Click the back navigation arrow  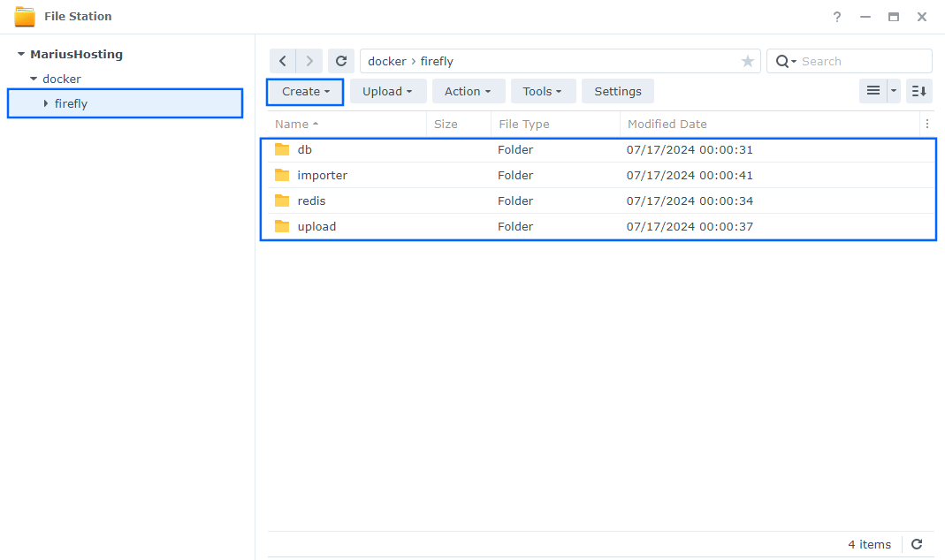pyautogui.click(x=282, y=61)
